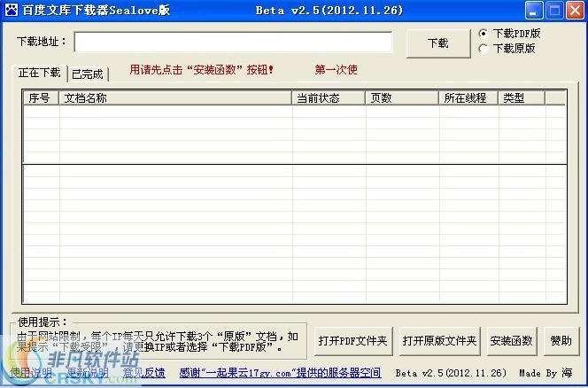Viewport: 588px width, 388px height.
Task: Sort by 文档名称 column header
Action: tap(175, 98)
